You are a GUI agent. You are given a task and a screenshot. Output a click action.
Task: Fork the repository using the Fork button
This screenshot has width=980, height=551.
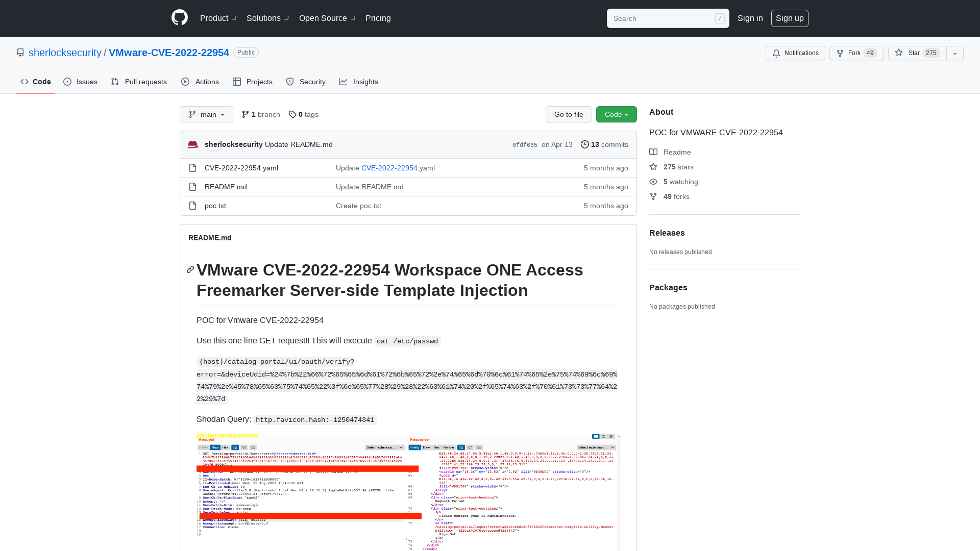coord(856,53)
